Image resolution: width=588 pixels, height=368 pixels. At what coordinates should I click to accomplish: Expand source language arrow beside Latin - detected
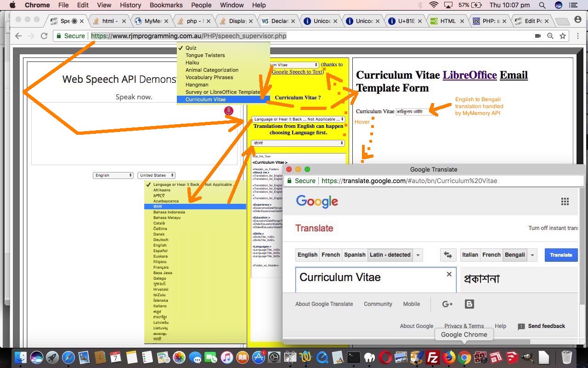[418, 255]
